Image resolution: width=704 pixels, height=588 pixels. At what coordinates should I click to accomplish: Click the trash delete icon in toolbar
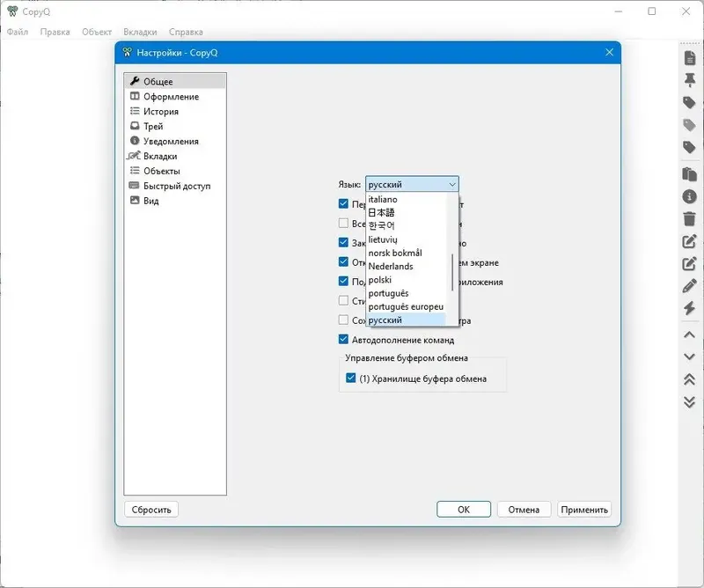[x=689, y=219]
